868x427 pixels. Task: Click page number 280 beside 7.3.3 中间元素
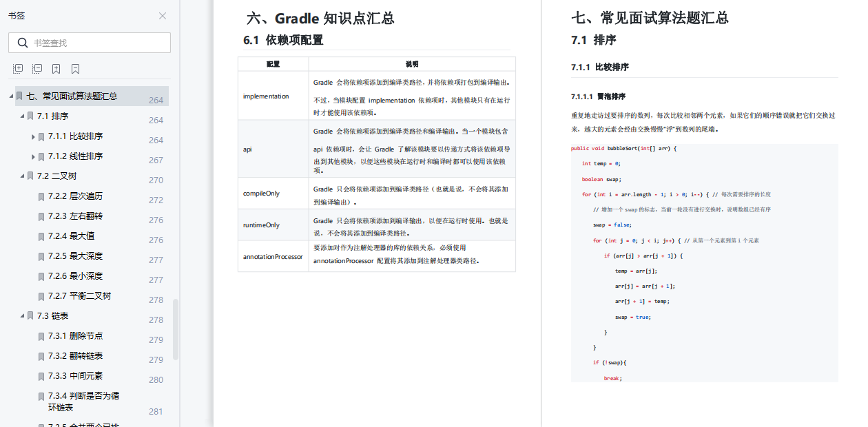click(156, 379)
